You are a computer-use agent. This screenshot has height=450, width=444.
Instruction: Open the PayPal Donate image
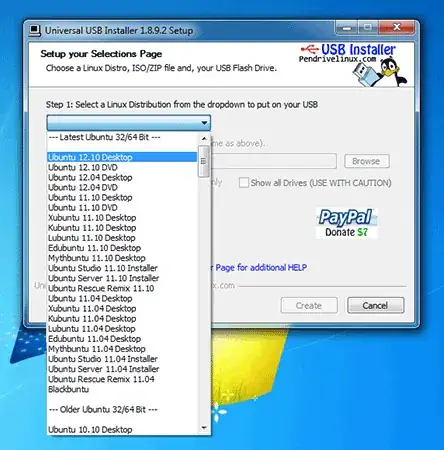pos(347,223)
